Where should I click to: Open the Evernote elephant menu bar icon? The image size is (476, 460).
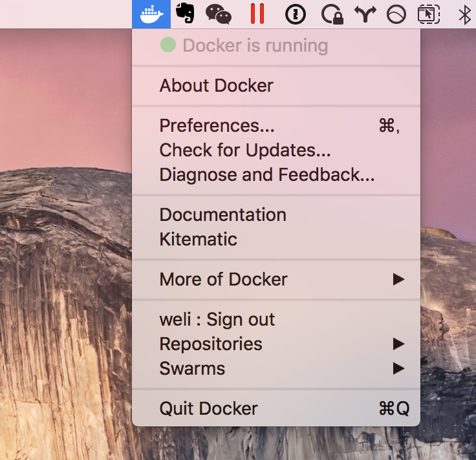click(x=185, y=13)
